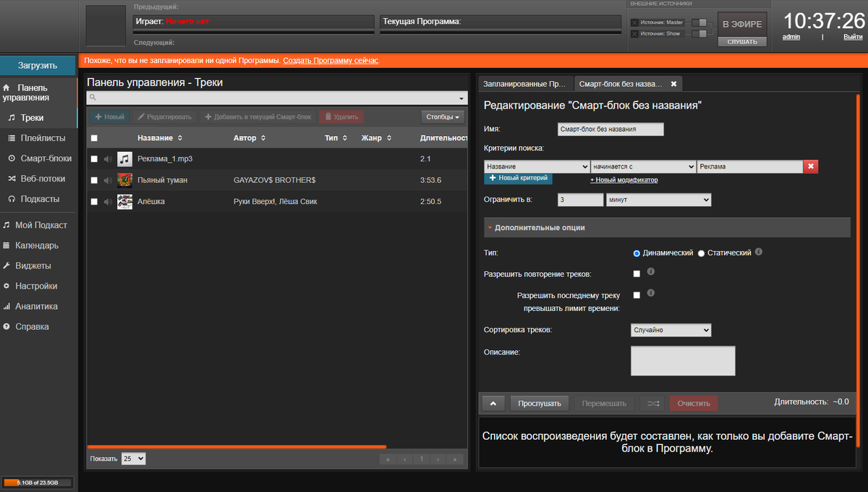Open advanced search dropdown arrow

click(x=462, y=98)
